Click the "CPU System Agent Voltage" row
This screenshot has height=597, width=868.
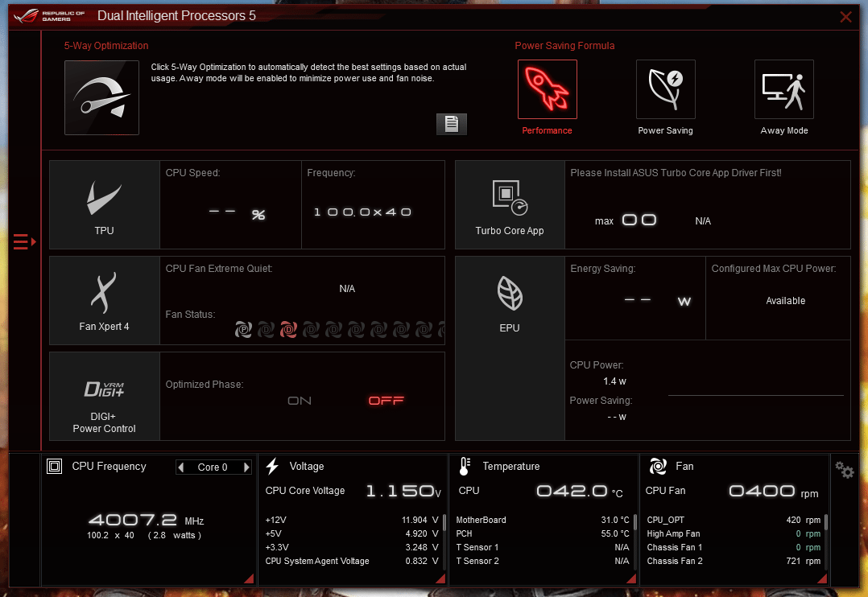352,561
